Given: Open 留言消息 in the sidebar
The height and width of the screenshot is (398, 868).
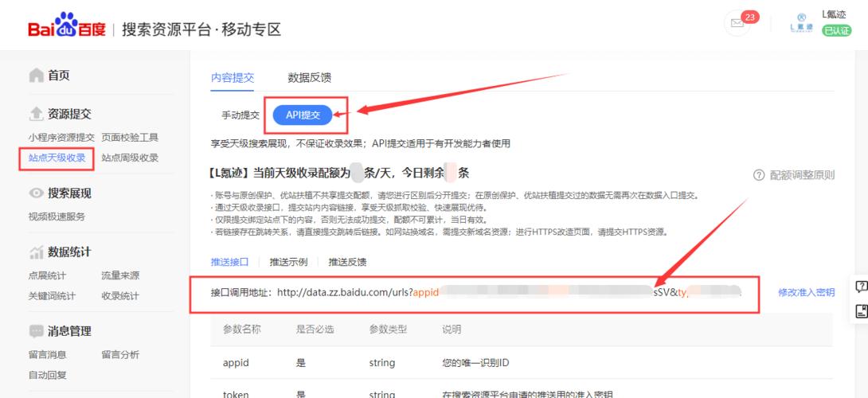Looking at the screenshot, I should [x=47, y=355].
